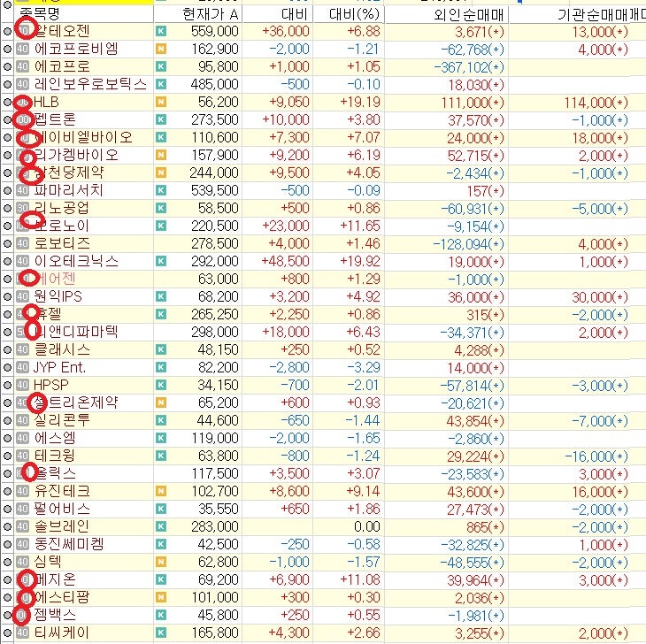The width and height of the screenshot is (646, 644).
Task: Click the green K icon in 메지온 row
Action: [x=161, y=579]
